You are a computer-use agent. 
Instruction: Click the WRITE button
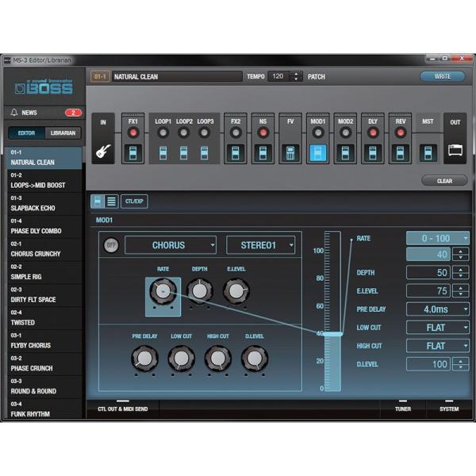click(x=443, y=76)
